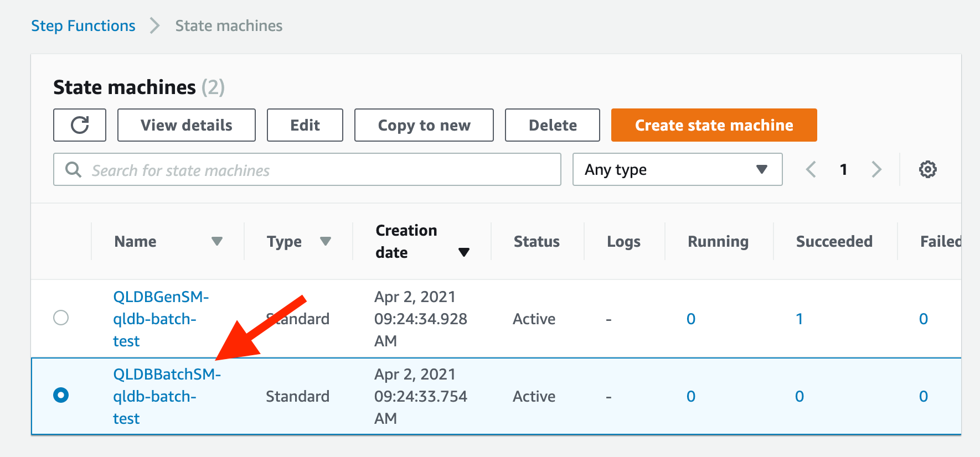Click the search magnifier icon
This screenshot has width=980, height=457.
point(73,169)
